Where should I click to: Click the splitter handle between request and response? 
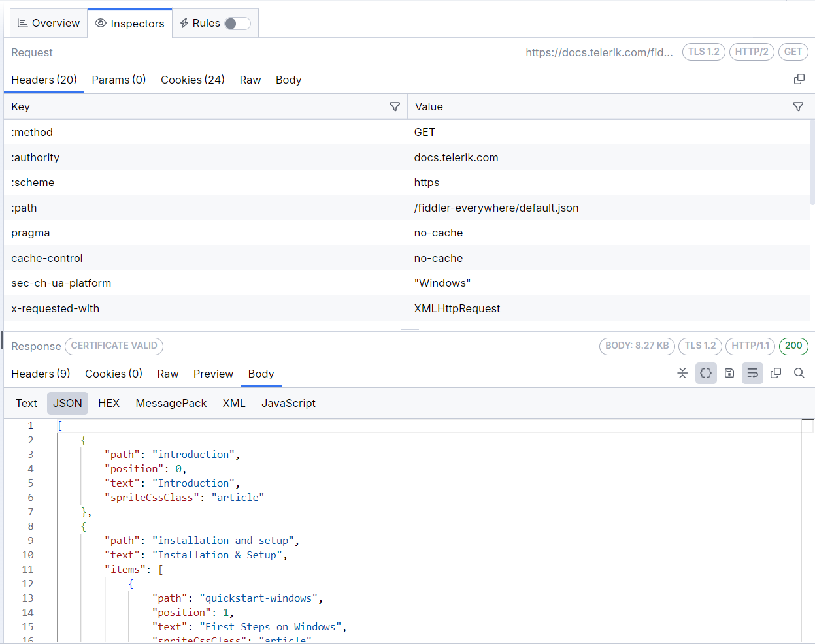coord(409,329)
